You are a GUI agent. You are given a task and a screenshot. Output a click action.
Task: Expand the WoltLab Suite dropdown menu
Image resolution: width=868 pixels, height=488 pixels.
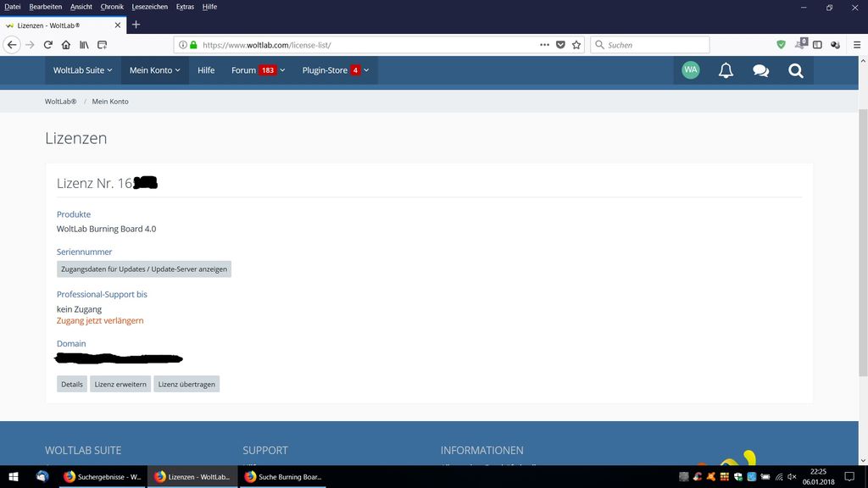click(82, 70)
